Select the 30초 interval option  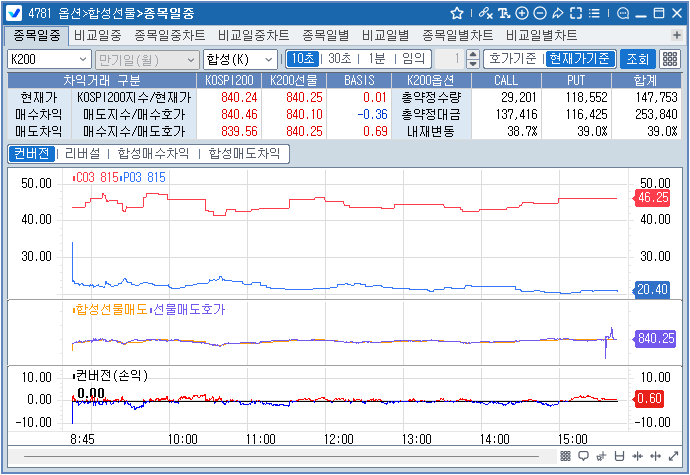(339, 58)
